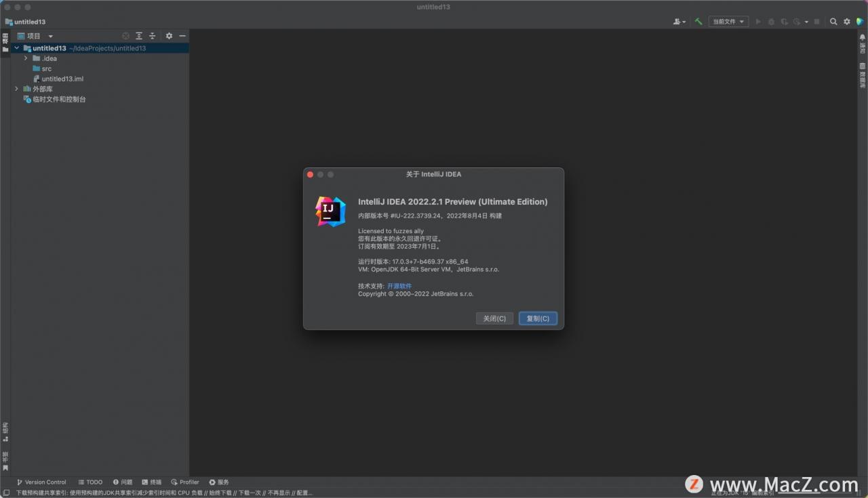
Task: Click the untitled13 breadcrumb in navigation bar
Action: pyautogui.click(x=26, y=22)
